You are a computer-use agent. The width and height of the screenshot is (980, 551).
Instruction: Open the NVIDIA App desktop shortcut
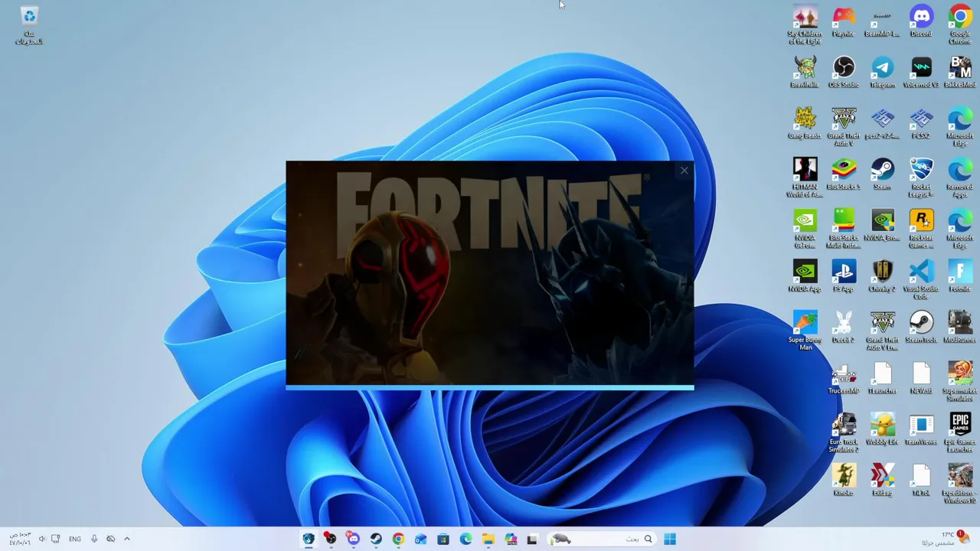click(x=805, y=276)
